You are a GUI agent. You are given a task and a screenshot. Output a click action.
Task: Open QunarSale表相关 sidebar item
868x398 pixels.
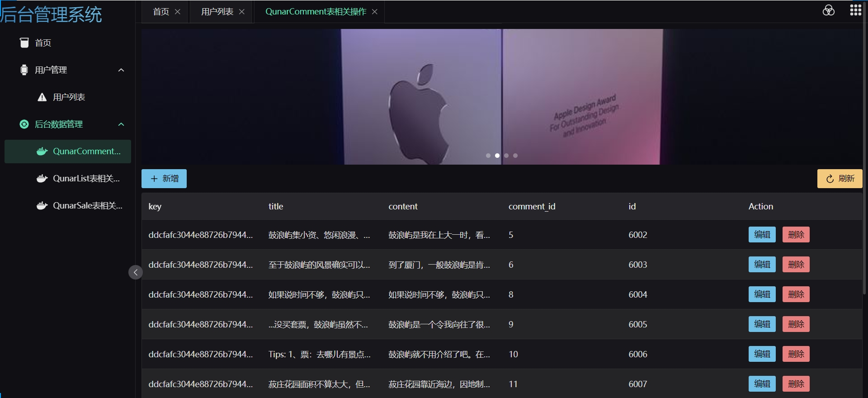(68, 205)
